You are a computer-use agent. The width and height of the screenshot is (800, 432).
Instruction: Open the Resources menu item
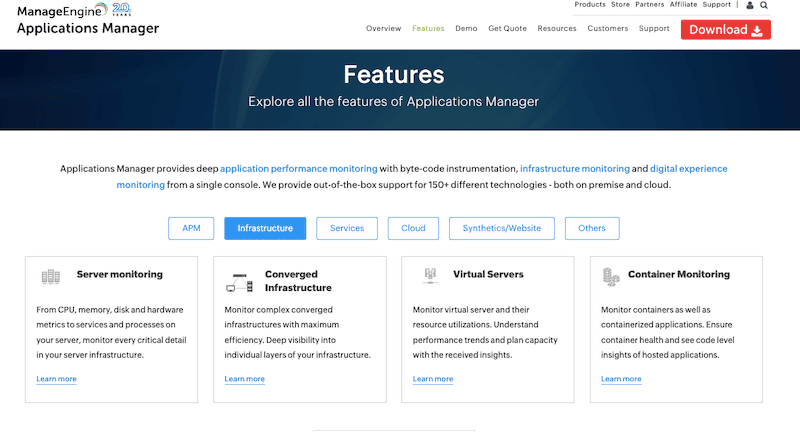click(557, 29)
